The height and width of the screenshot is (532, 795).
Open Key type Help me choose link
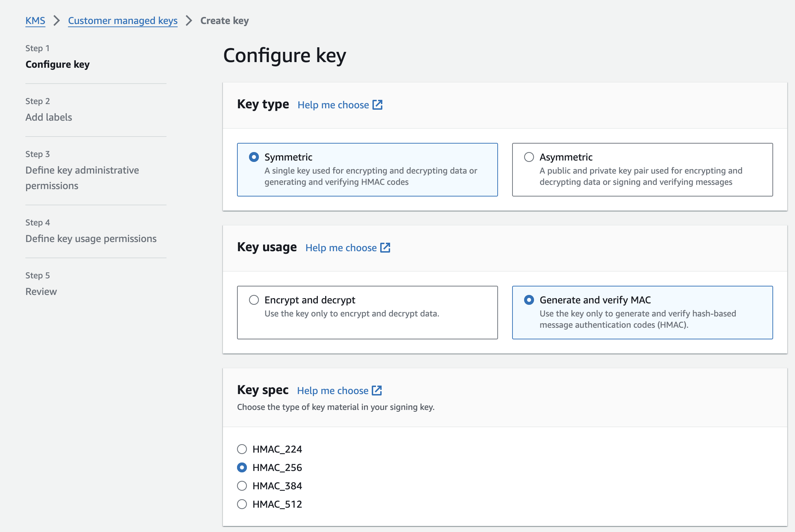point(333,105)
